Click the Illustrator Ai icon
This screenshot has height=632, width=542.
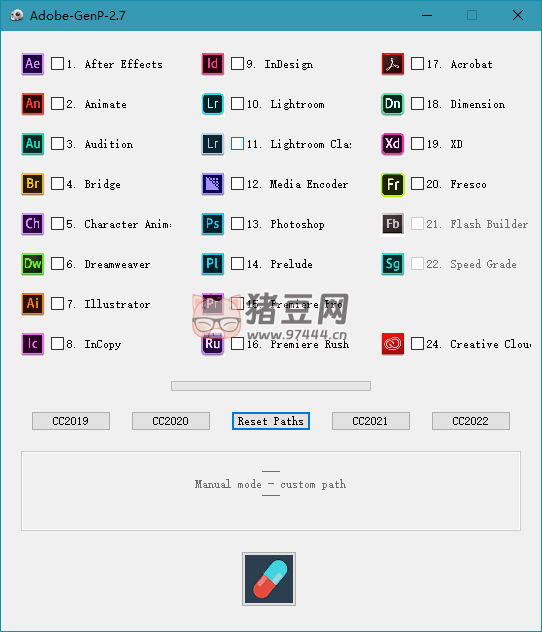[x=33, y=304]
